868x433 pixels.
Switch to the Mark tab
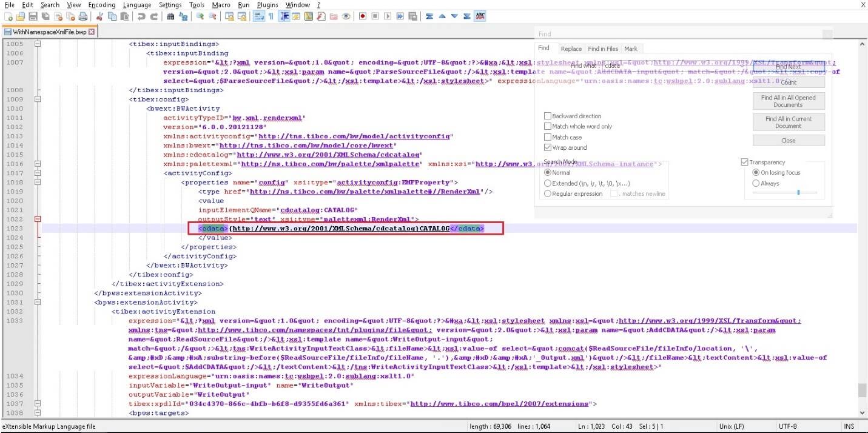[631, 49]
